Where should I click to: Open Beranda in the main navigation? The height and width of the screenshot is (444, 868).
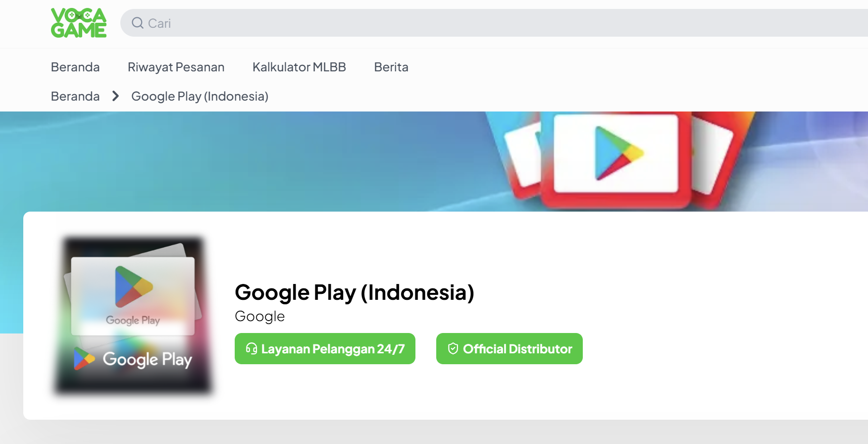[x=75, y=67]
